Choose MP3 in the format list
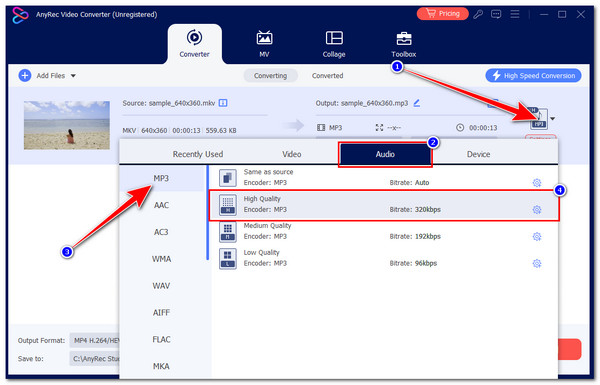 pos(161,178)
